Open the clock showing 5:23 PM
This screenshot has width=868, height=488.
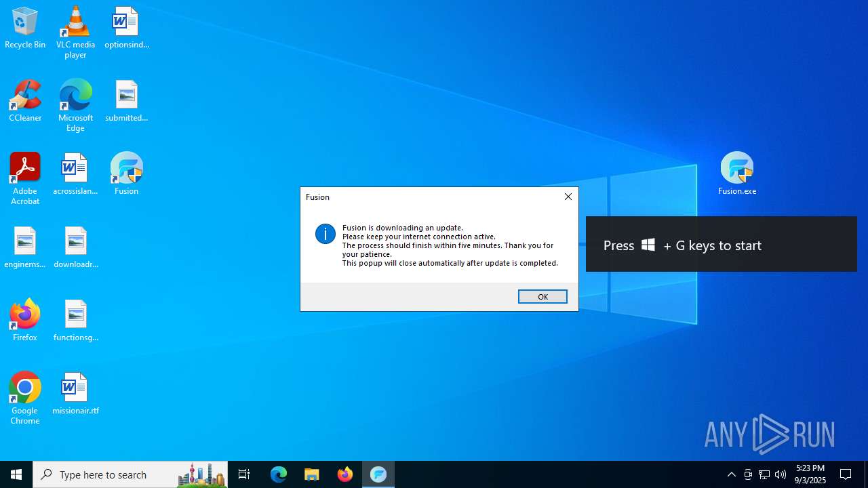coord(810,474)
